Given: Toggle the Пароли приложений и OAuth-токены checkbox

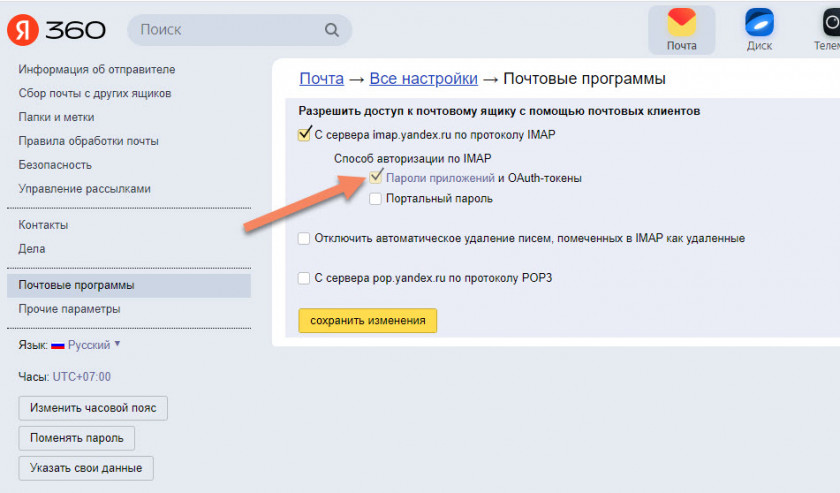Looking at the screenshot, I should point(376,177).
